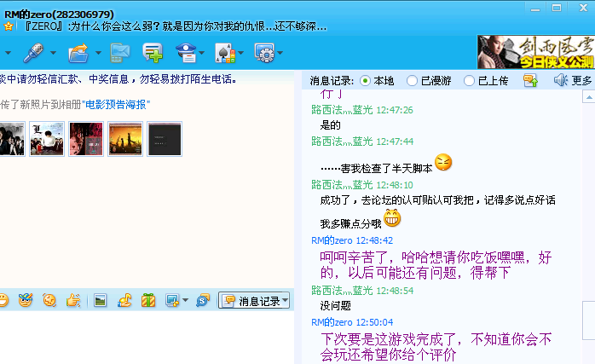The height and width of the screenshot is (364, 595).
Task: Expand leftmost toolbar dropdown arrow
Action: (8, 53)
